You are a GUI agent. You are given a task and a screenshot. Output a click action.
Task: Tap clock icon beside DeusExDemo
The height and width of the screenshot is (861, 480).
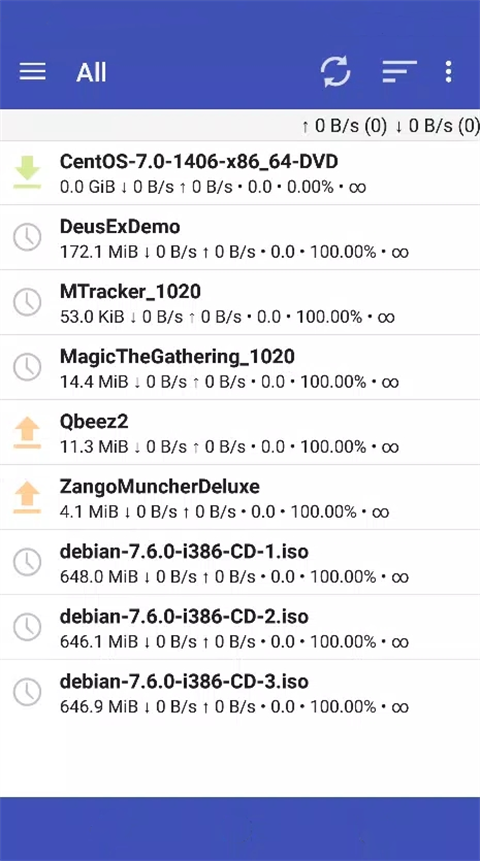(x=27, y=237)
